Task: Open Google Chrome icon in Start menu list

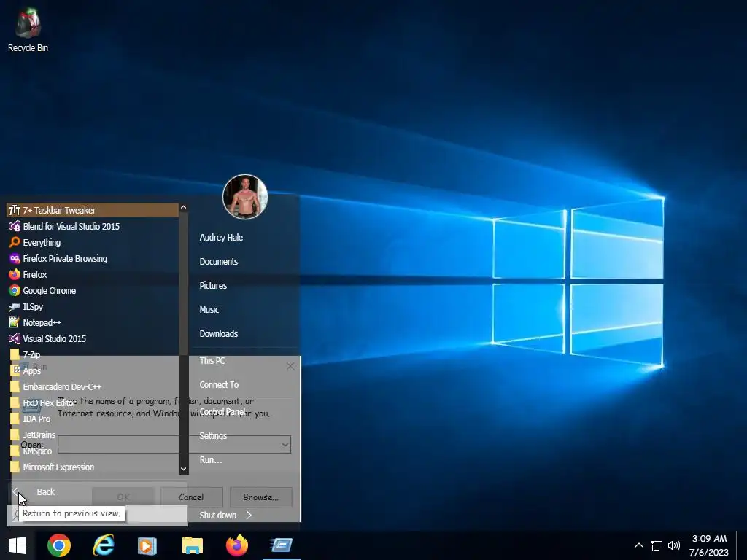Action: [15, 290]
